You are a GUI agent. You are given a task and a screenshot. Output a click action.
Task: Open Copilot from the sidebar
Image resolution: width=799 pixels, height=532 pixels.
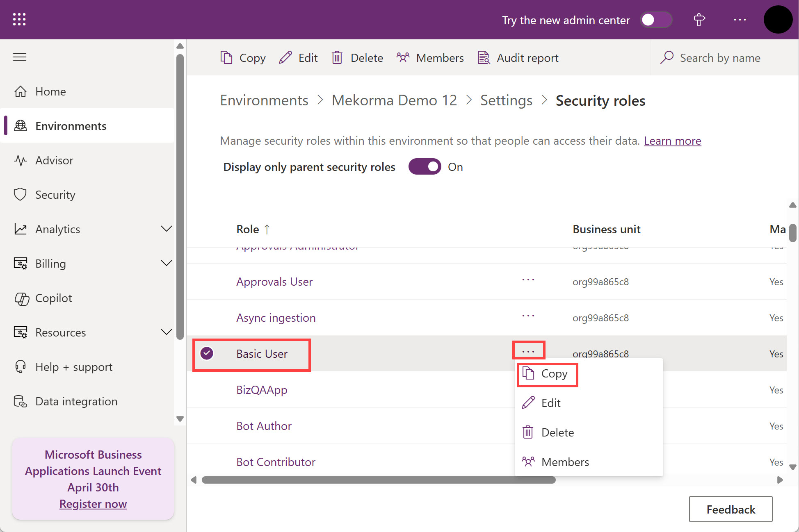pyautogui.click(x=53, y=298)
